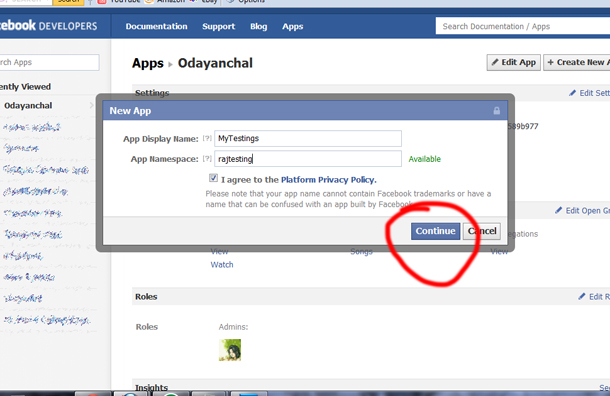Click the Insights section heading

(x=151, y=387)
